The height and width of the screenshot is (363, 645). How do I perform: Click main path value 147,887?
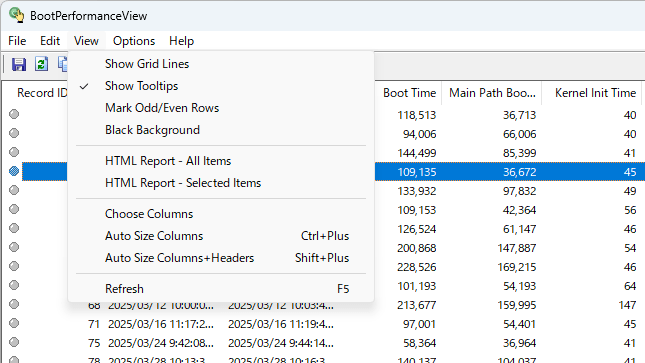coord(517,248)
